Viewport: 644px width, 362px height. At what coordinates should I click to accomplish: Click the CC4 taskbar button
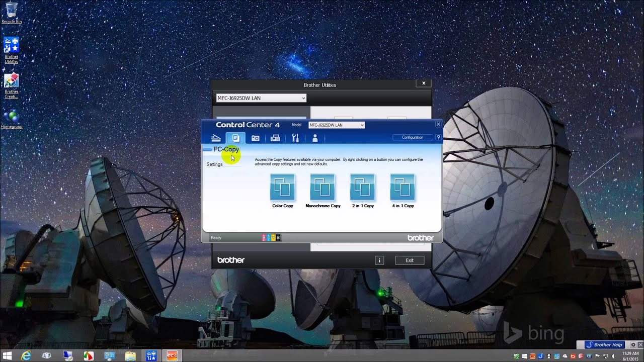point(172,356)
